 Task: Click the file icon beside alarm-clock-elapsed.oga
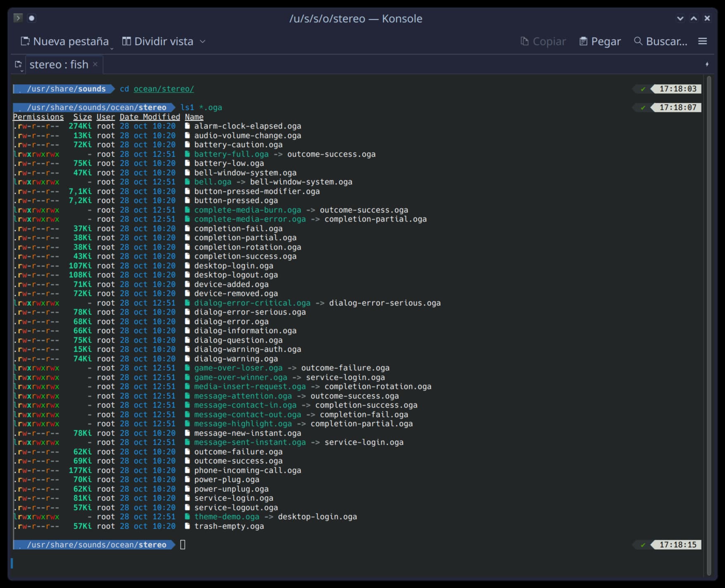point(187,126)
